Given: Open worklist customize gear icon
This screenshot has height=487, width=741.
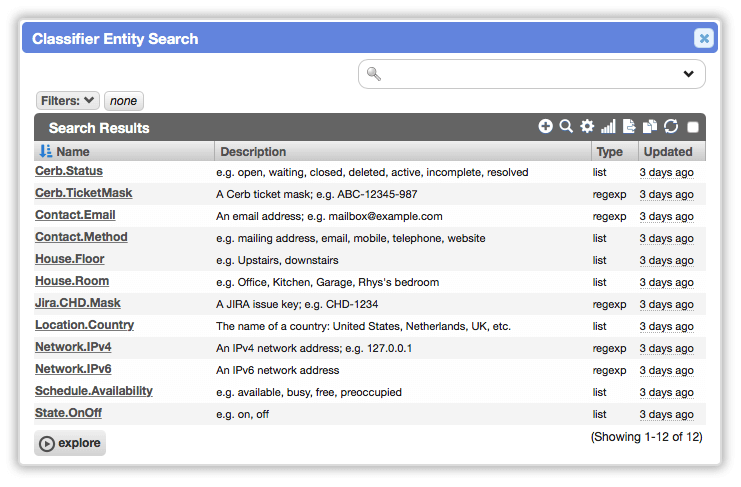Looking at the screenshot, I should (587, 126).
